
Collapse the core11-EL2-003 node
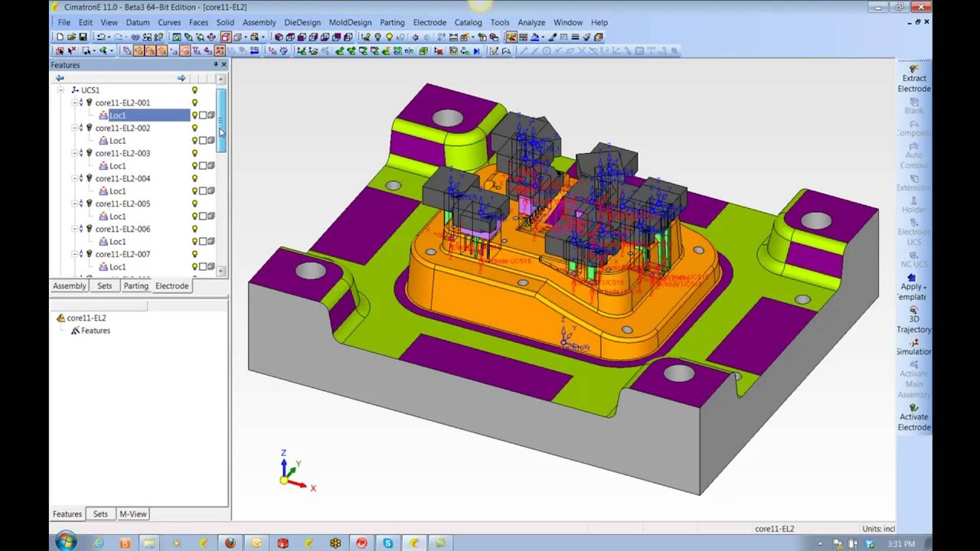[74, 153]
